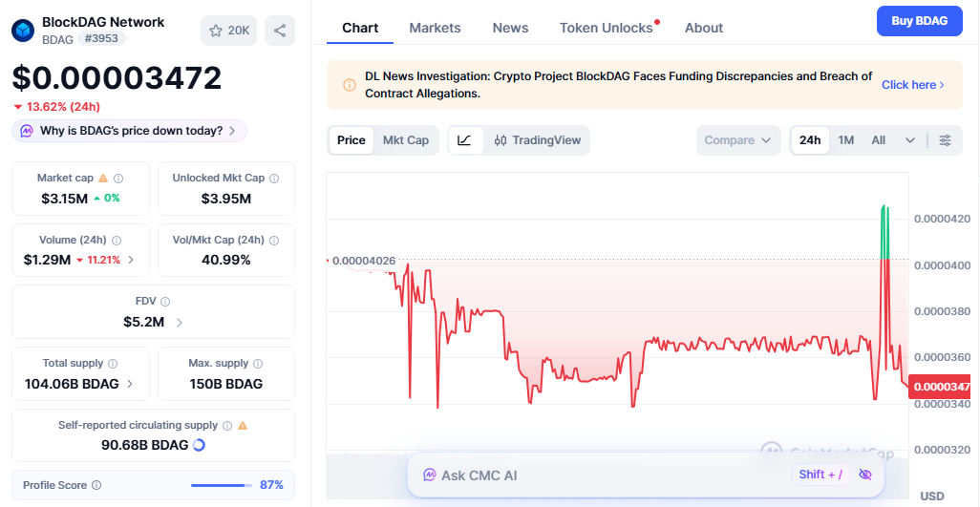980x507 pixels.
Task: Set chart range to 24h
Action: point(810,140)
